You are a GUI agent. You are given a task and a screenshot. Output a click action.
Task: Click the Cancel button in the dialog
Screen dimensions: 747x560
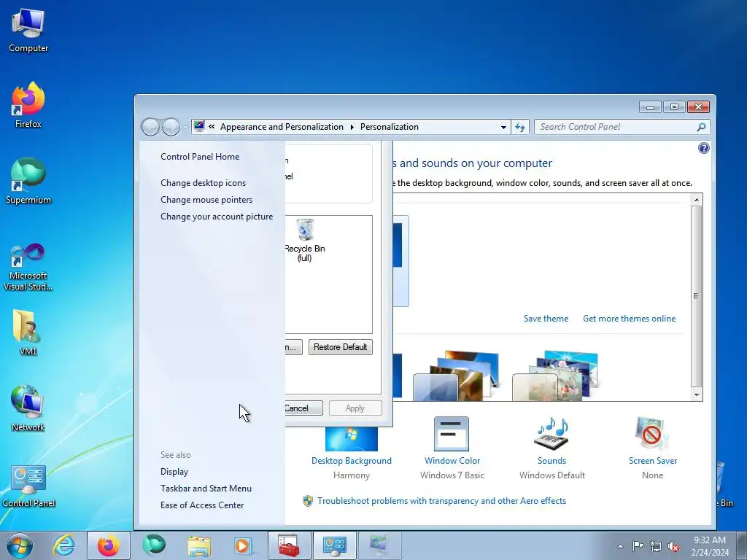pyautogui.click(x=303, y=408)
